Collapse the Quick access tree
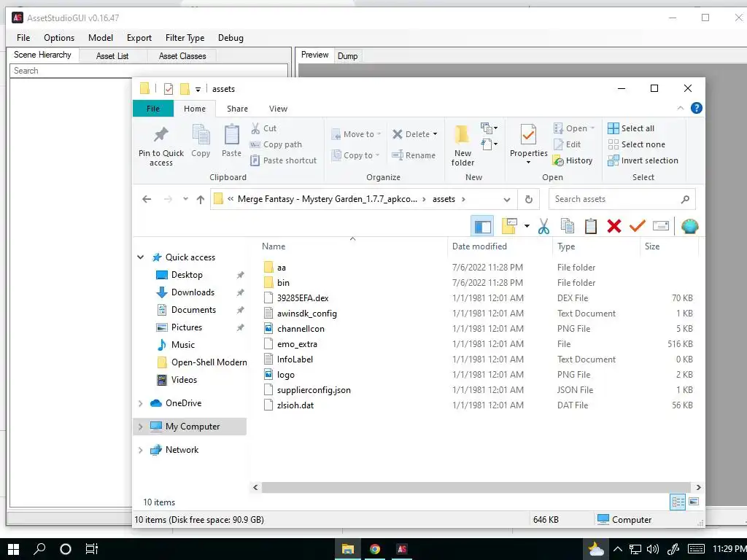The image size is (747, 560). point(141,257)
